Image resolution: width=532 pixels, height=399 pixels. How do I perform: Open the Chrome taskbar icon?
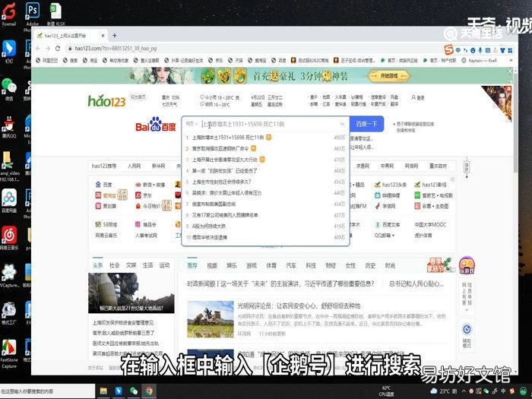click(x=149, y=391)
